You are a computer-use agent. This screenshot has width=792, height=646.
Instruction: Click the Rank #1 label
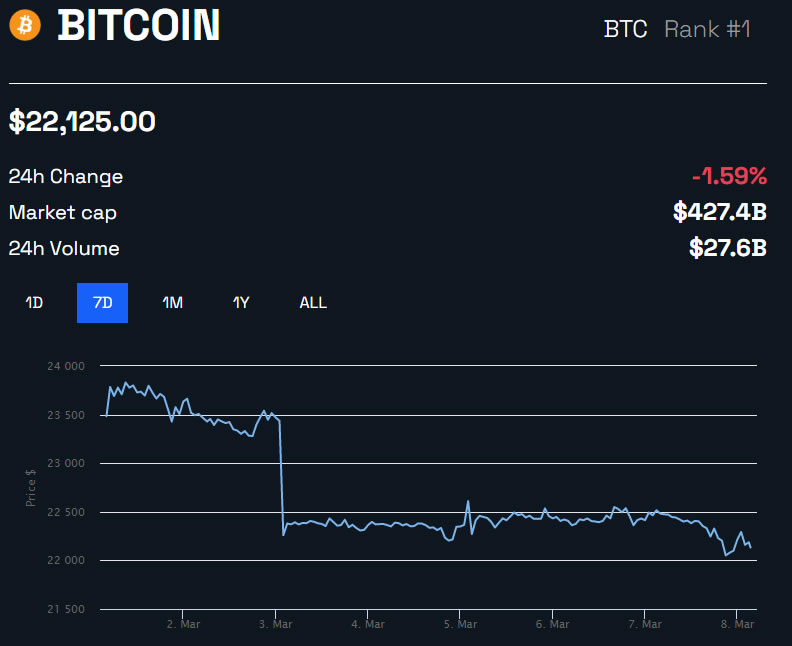(x=707, y=29)
